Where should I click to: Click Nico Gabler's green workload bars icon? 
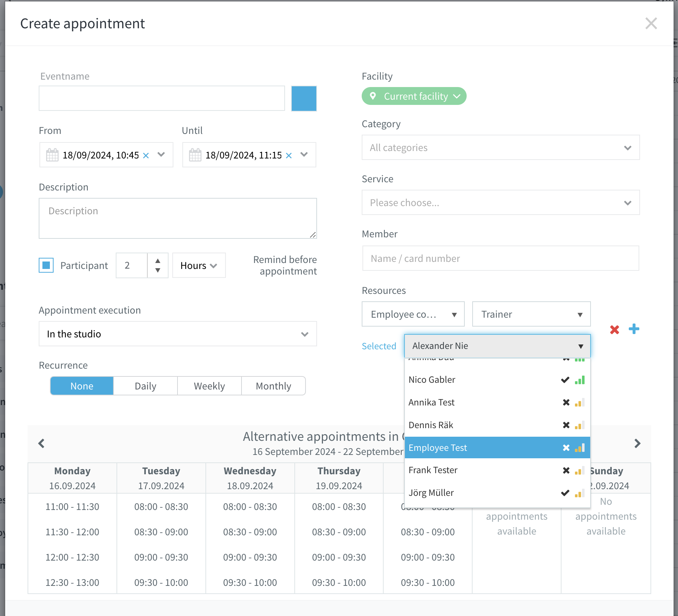point(580,380)
